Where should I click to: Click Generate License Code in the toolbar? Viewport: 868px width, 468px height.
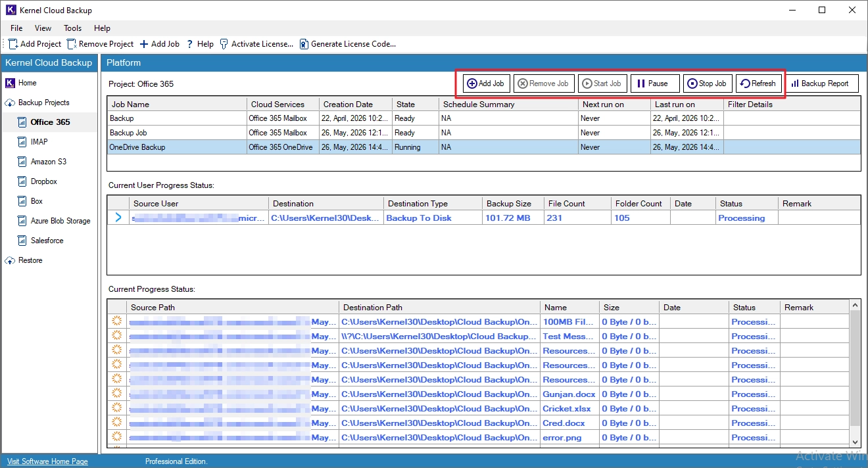point(347,44)
